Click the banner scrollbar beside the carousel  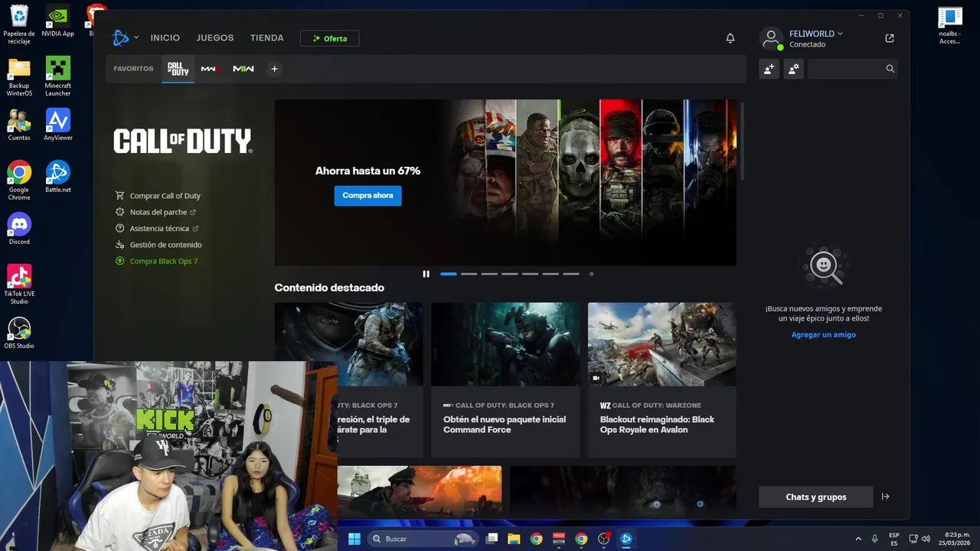[741, 142]
